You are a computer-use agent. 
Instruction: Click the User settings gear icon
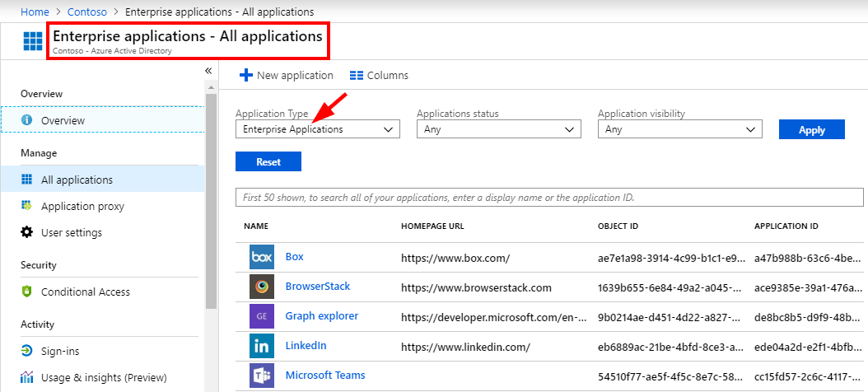(26, 233)
